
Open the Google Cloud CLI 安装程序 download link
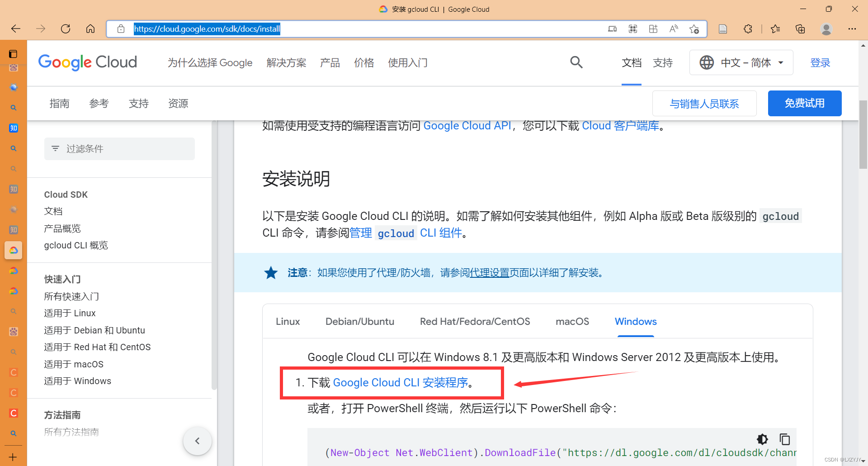click(401, 382)
